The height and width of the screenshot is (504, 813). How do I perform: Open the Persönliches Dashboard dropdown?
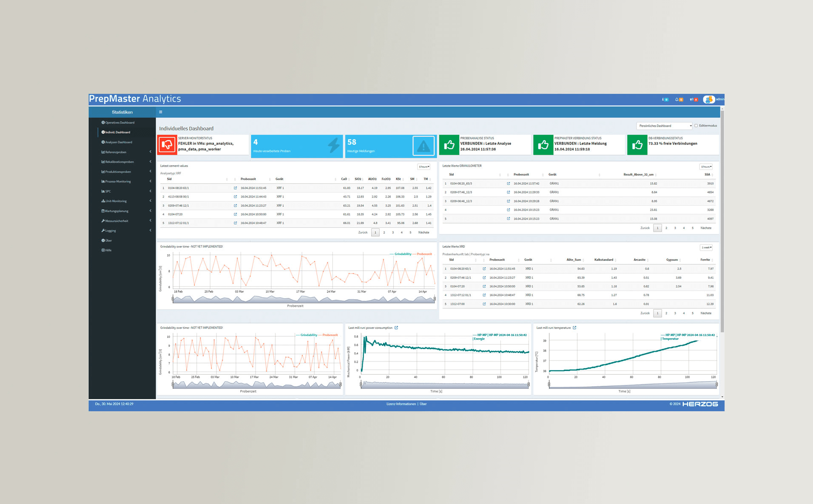click(665, 126)
